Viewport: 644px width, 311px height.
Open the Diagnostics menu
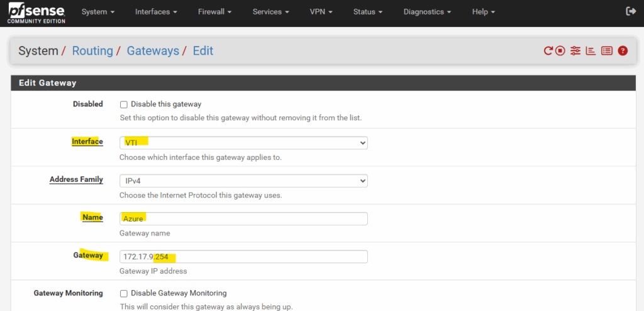pos(427,12)
